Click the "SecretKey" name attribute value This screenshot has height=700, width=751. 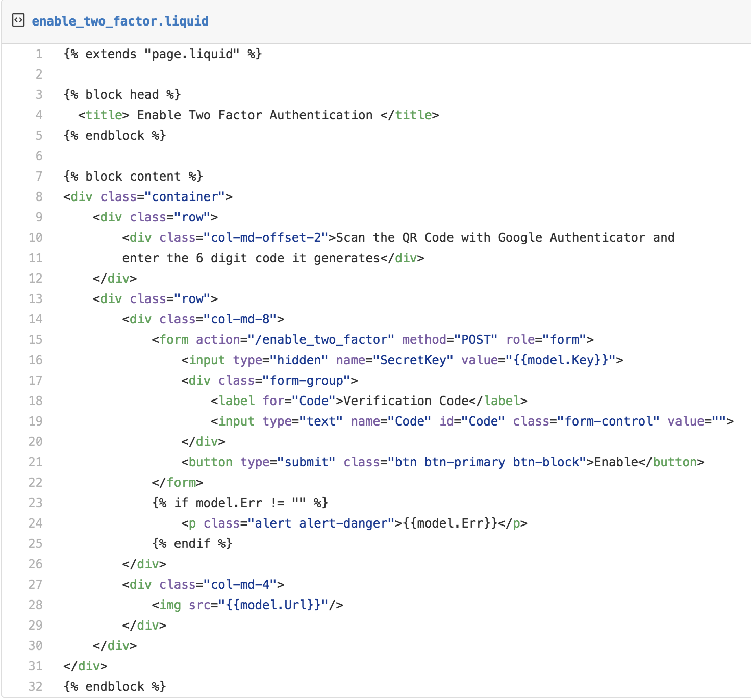coord(416,360)
